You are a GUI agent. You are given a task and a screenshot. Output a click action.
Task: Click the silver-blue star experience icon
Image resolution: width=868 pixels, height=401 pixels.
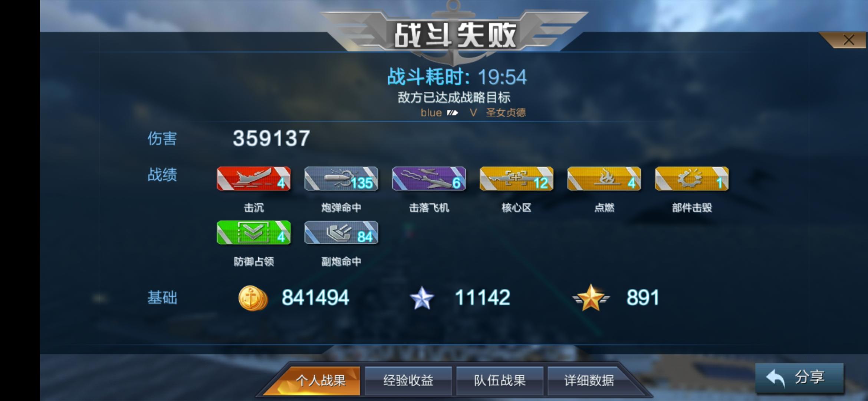tap(422, 298)
